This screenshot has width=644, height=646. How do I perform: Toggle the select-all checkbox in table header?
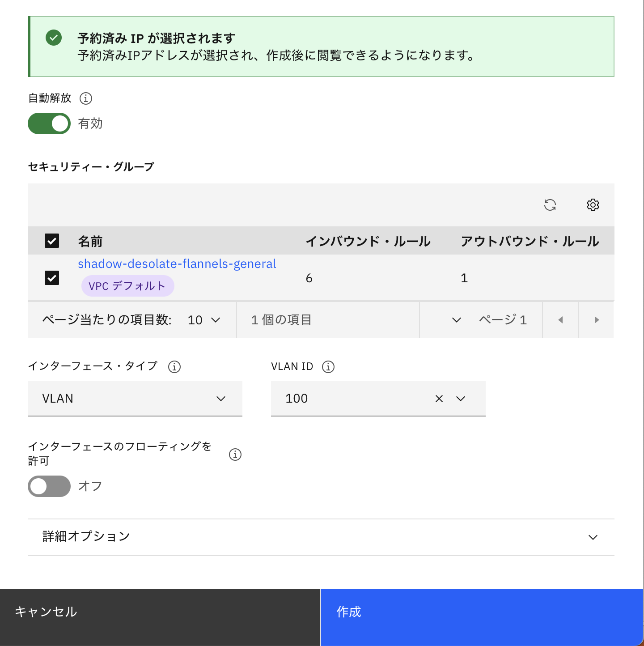tap(51, 241)
